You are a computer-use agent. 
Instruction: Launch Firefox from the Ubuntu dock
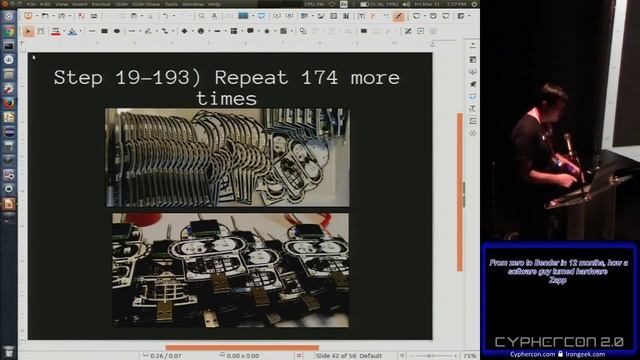(9, 103)
